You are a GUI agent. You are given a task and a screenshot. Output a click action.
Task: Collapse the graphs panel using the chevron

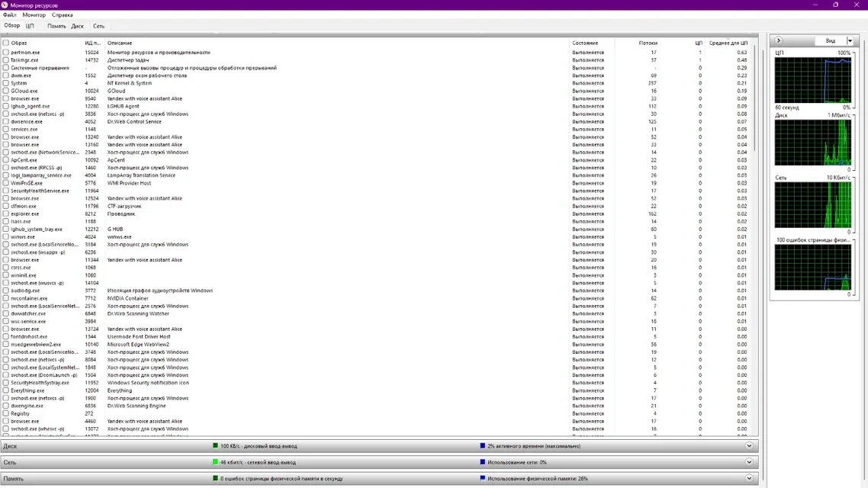(x=778, y=40)
